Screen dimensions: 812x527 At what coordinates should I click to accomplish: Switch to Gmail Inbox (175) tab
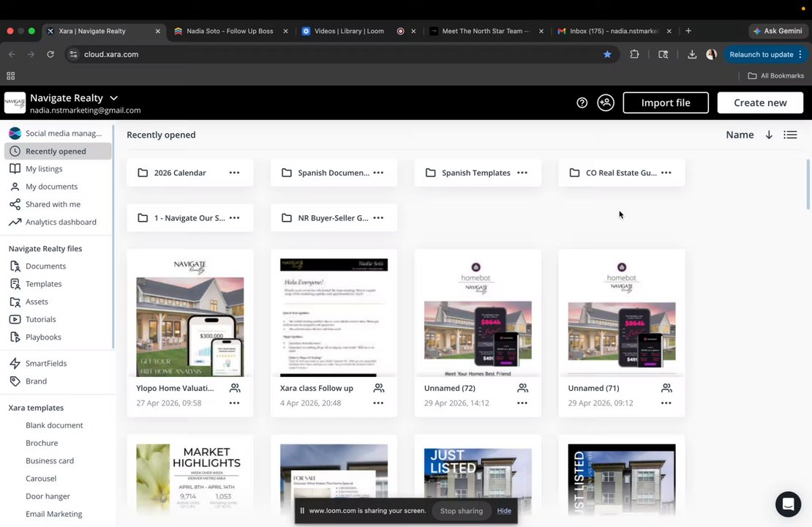click(x=613, y=31)
